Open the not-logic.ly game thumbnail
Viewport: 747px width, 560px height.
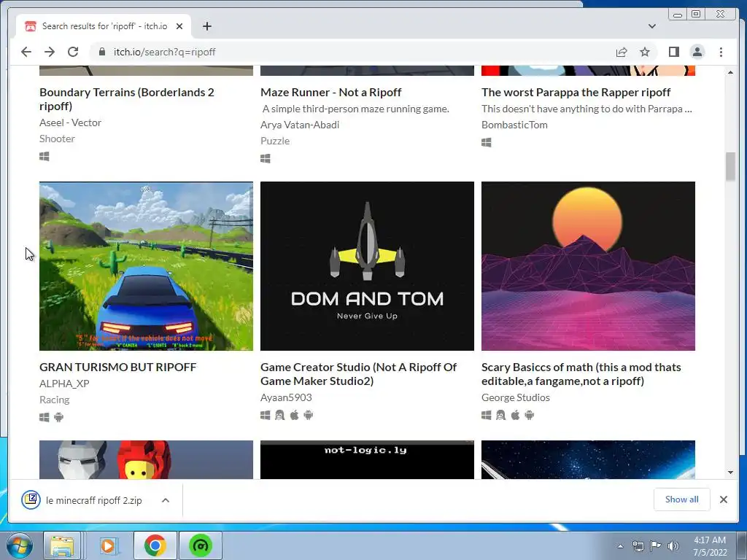coord(368,459)
